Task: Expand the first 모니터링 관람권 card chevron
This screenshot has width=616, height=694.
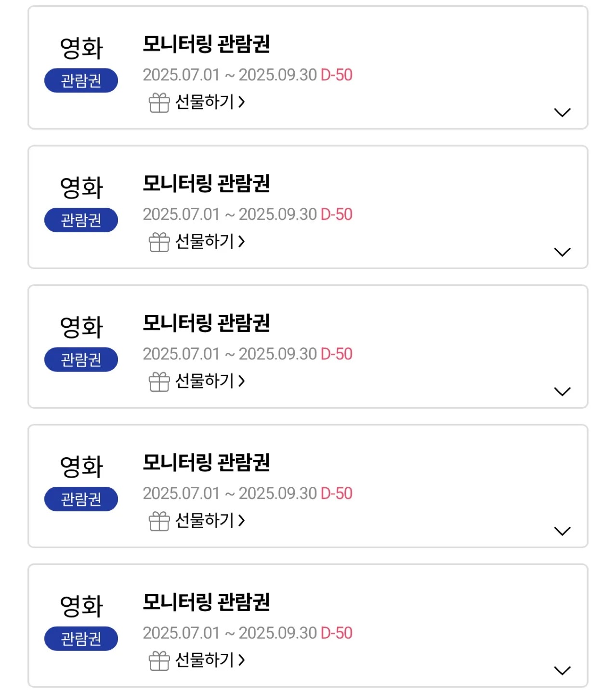Action: pos(562,113)
